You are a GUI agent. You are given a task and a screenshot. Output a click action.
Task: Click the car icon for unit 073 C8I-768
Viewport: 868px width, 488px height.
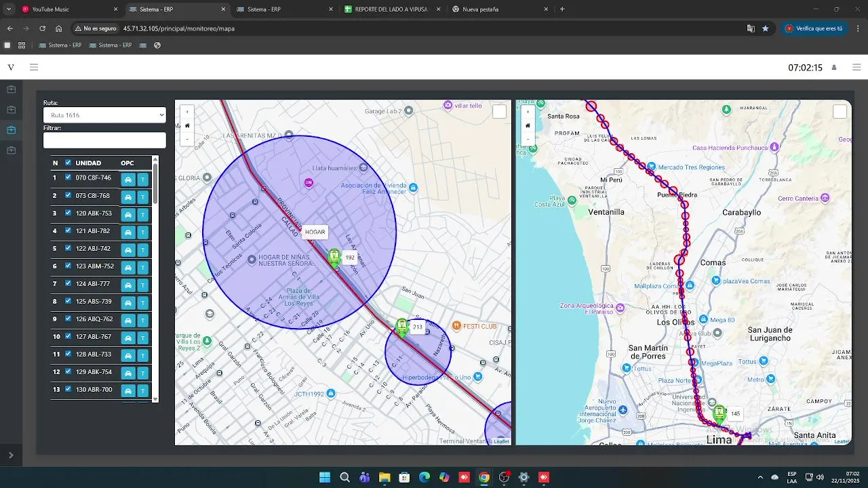128,197
